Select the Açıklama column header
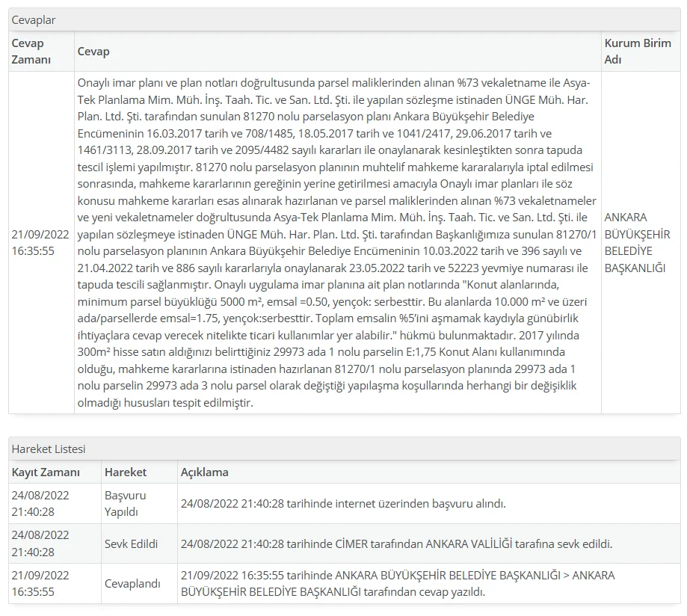Image resolution: width=687 pixels, height=616 pixels. [205, 472]
